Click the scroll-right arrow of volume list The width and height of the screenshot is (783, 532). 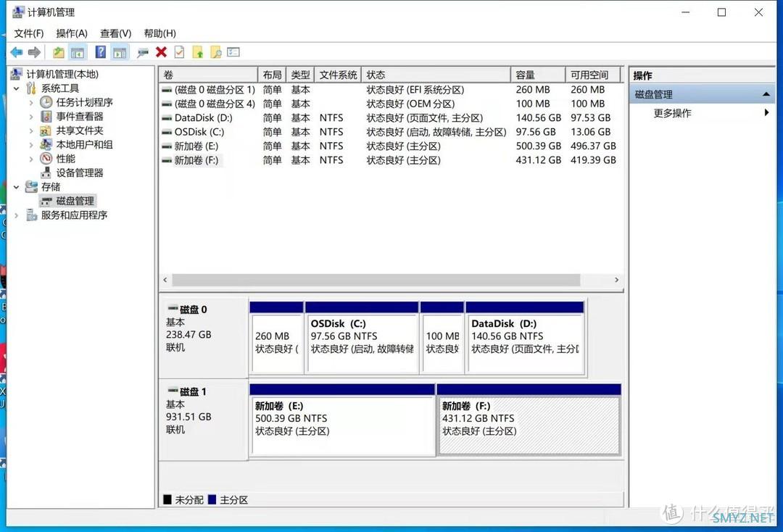click(x=616, y=280)
